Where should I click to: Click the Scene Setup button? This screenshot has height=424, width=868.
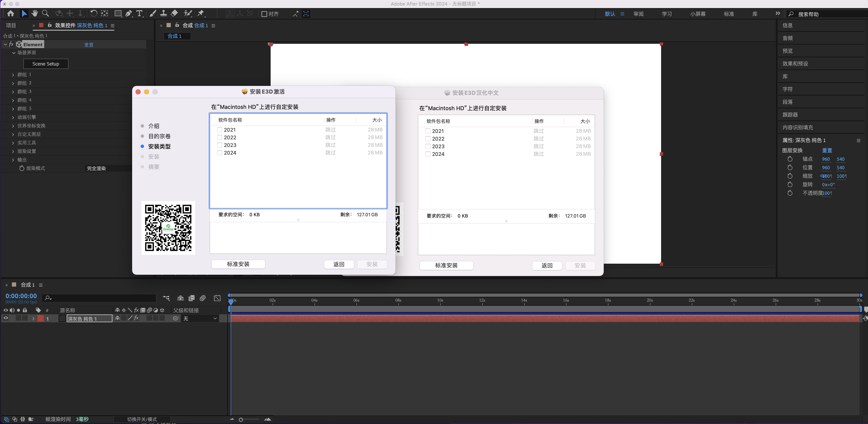(x=46, y=64)
